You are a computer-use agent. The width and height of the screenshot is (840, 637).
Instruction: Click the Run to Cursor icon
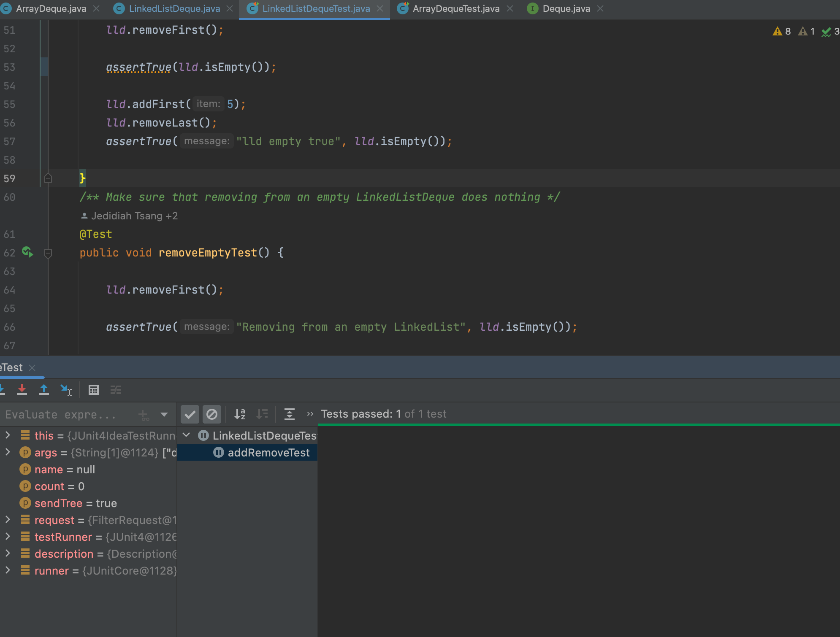(66, 389)
